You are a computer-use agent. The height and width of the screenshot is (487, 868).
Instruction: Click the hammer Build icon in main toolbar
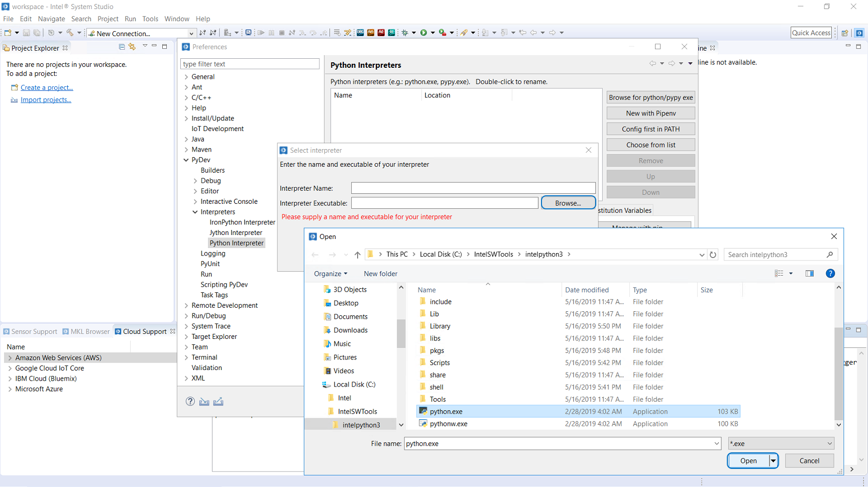pos(70,33)
